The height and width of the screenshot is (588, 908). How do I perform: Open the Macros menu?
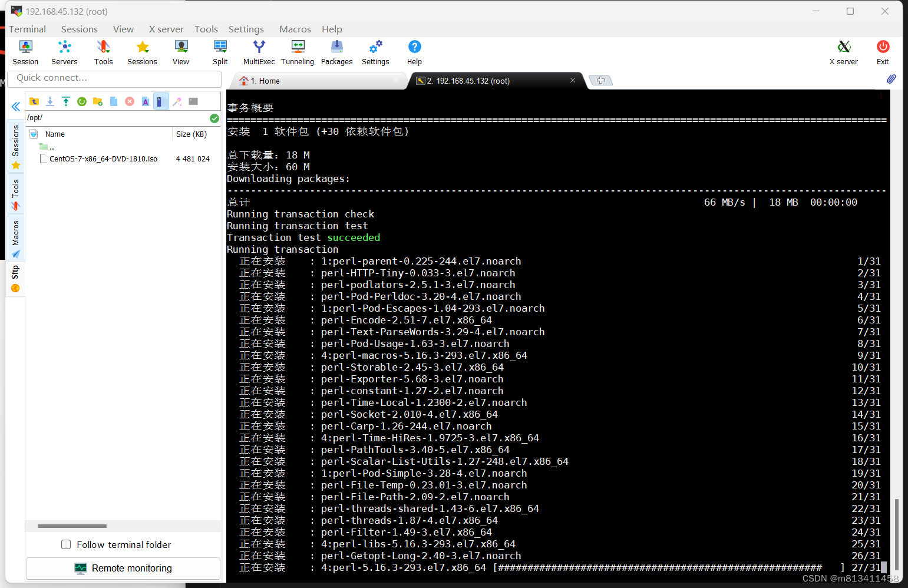pyautogui.click(x=295, y=29)
